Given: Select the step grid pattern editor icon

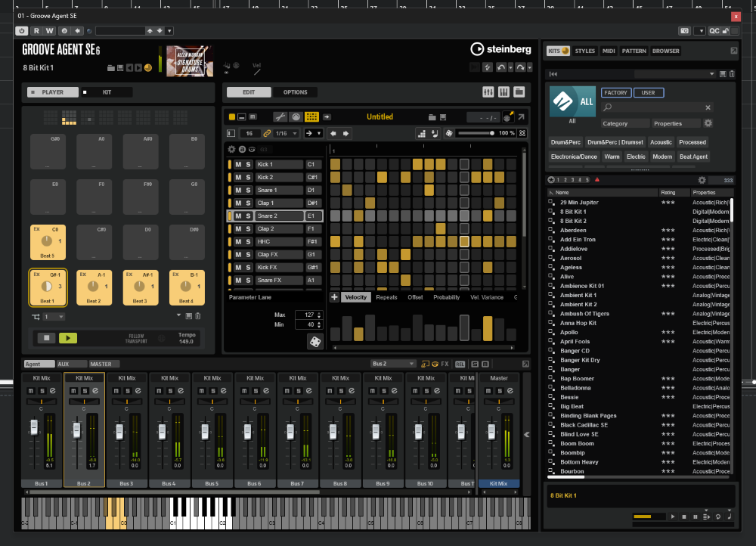Looking at the screenshot, I should 311,116.
